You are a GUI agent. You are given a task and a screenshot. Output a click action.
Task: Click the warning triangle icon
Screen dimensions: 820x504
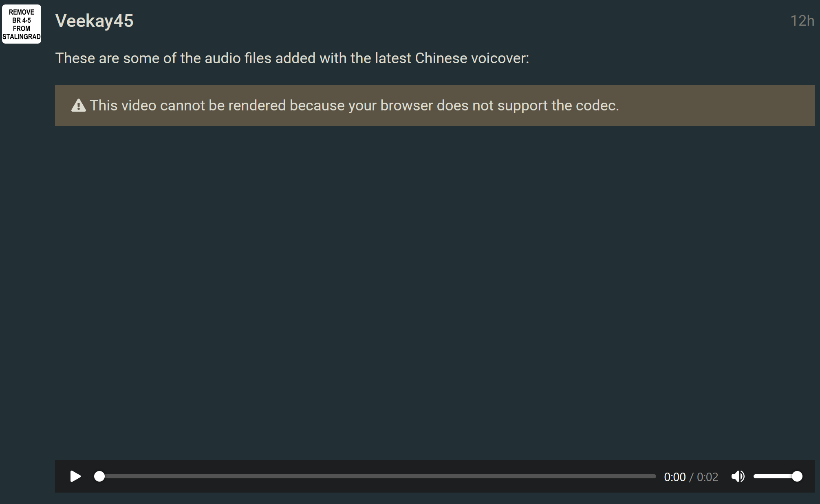click(79, 106)
